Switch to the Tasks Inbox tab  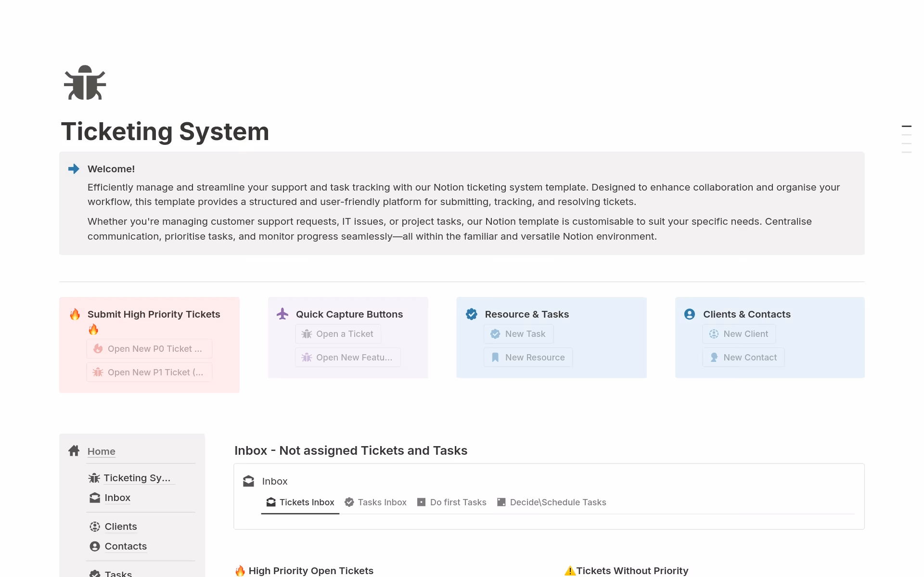coord(376,502)
